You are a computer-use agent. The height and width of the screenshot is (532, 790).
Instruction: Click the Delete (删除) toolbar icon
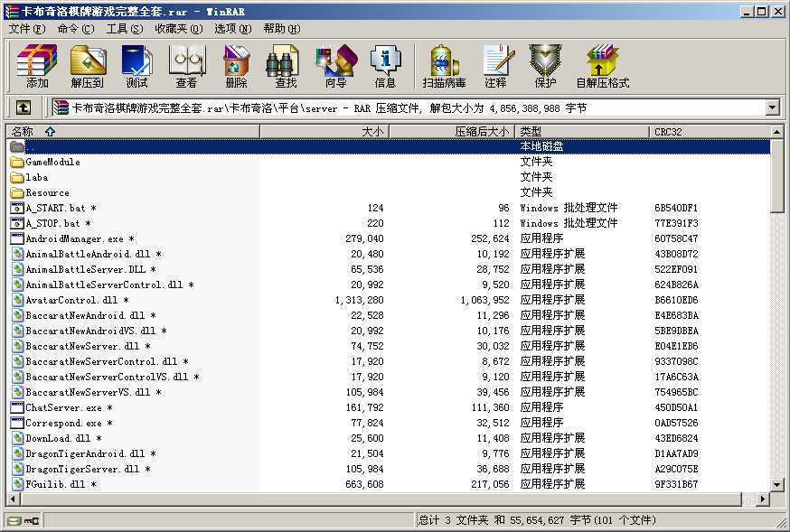pos(236,66)
